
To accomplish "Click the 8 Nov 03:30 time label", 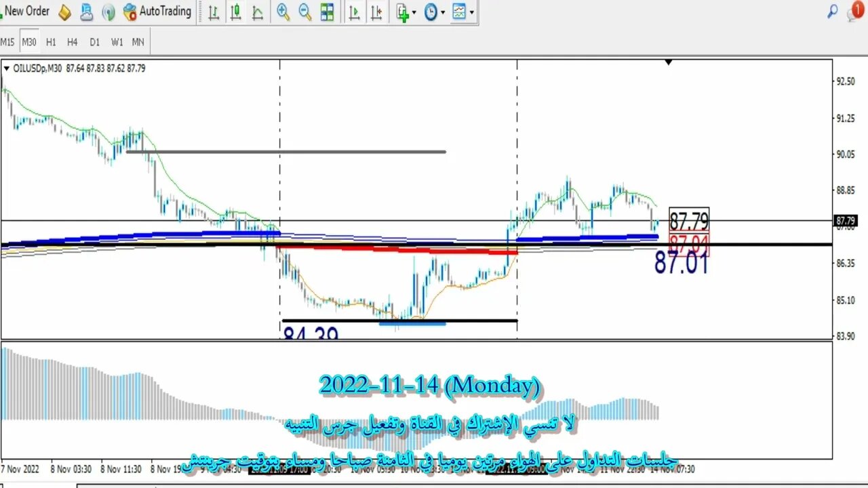I will point(72,468).
